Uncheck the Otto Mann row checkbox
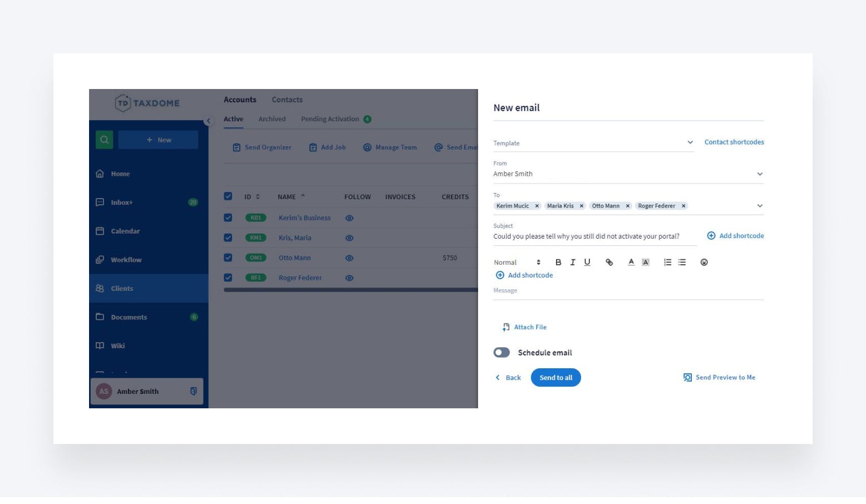 [228, 258]
